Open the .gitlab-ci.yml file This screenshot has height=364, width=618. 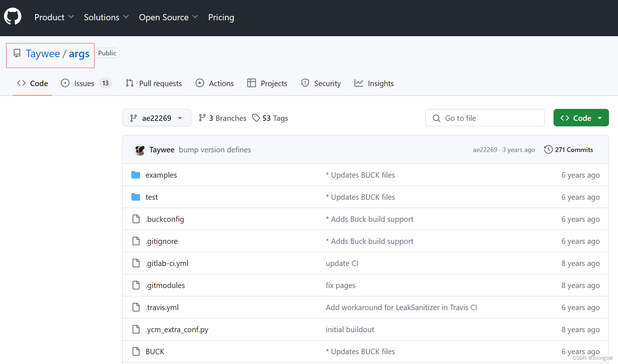click(167, 263)
